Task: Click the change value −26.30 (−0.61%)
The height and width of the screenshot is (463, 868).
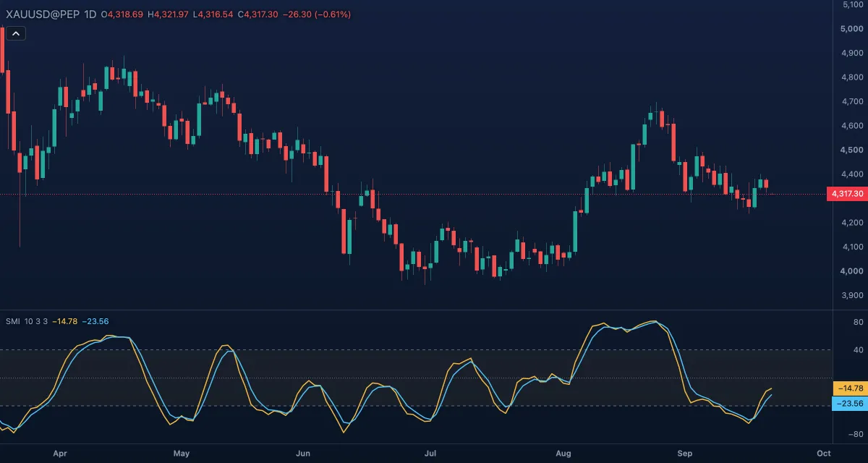Action: pyautogui.click(x=317, y=14)
